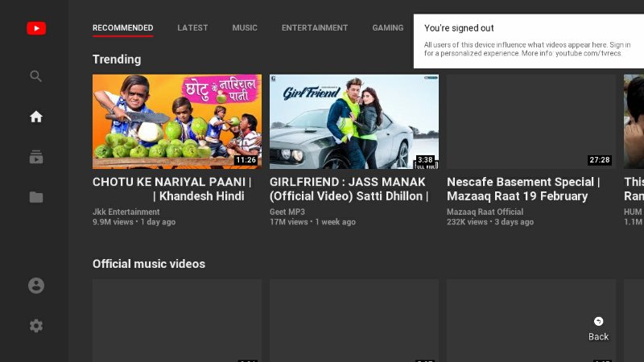Image resolution: width=644 pixels, height=362 pixels.
Task: Click channel name 'Mazaaq Raat Official'
Action: tap(485, 212)
